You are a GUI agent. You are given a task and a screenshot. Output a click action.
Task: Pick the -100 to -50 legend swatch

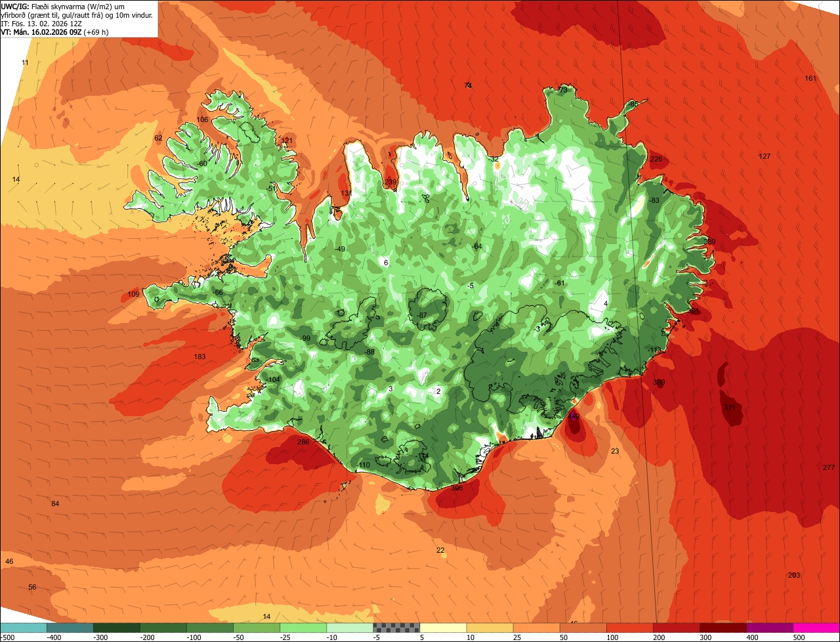tap(210, 628)
